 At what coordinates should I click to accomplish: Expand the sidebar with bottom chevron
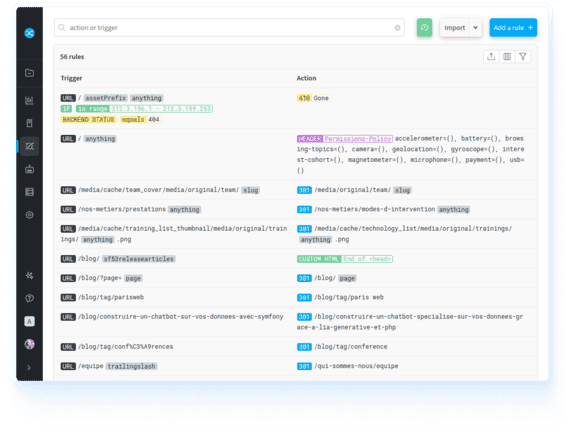(29, 367)
